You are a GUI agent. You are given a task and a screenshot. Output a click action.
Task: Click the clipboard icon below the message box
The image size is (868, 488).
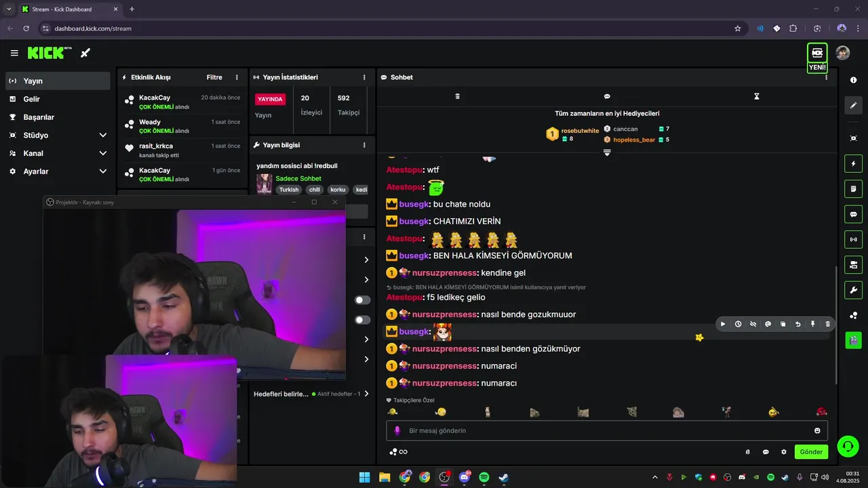[x=748, y=452]
